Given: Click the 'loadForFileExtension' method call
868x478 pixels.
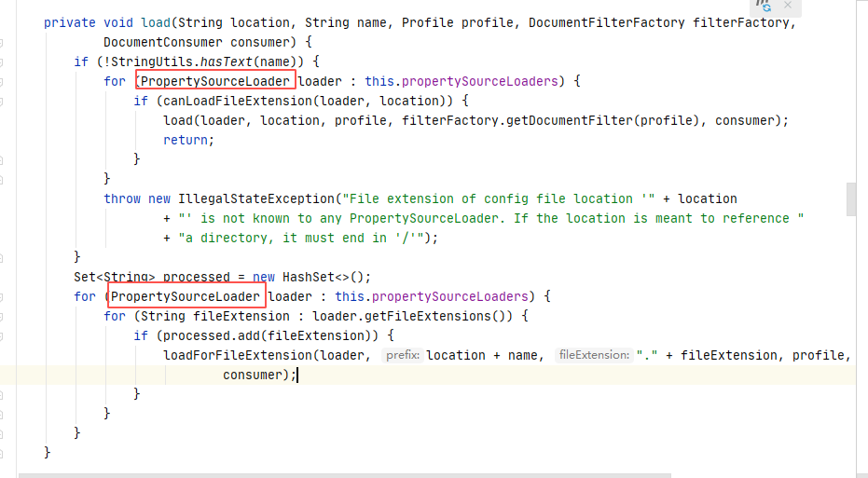Looking at the screenshot, I should tap(238, 355).
